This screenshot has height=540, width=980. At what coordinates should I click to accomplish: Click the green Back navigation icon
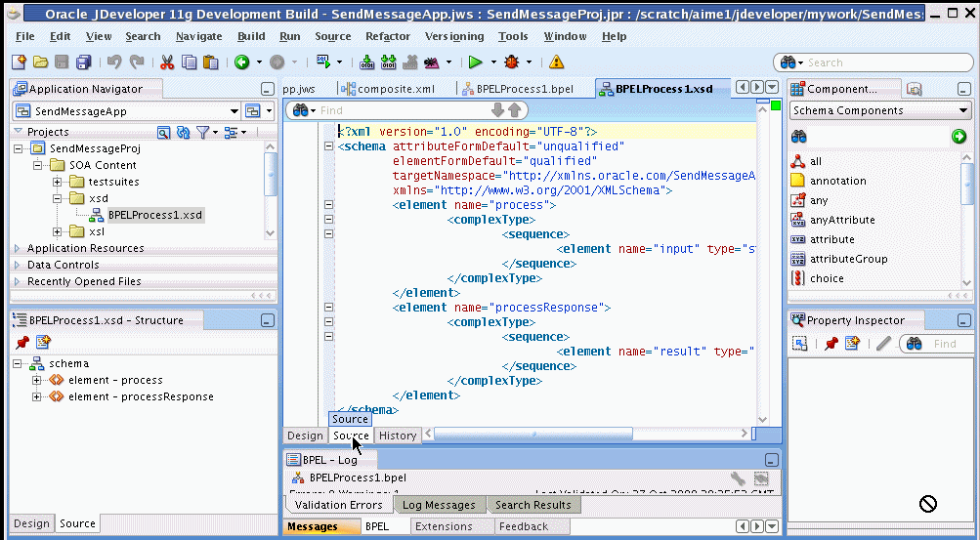(241, 62)
